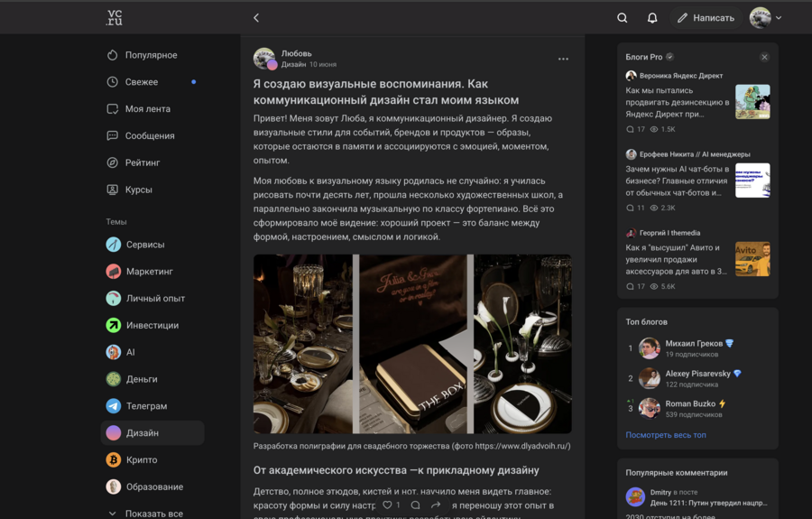Like the post with heart icon

387,505
